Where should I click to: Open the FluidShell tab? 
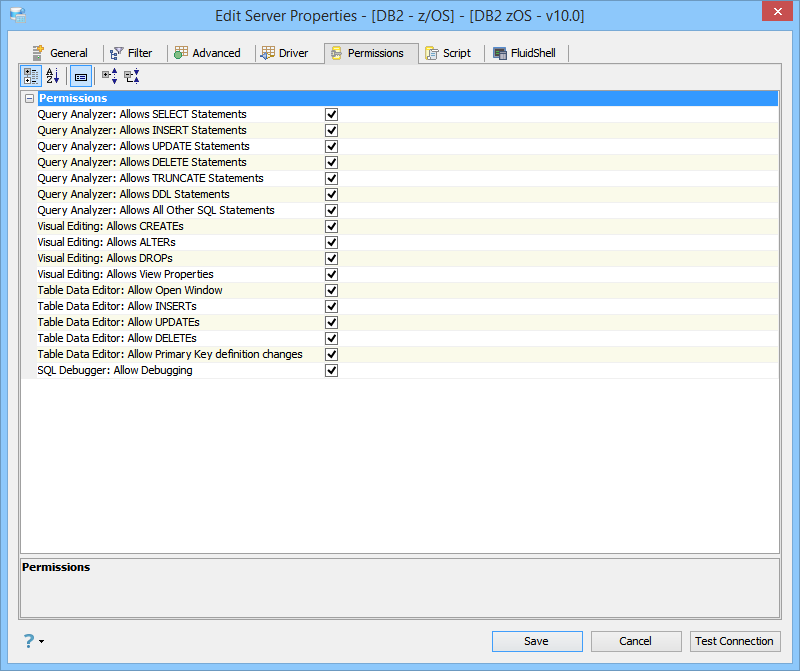(x=524, y=53)
